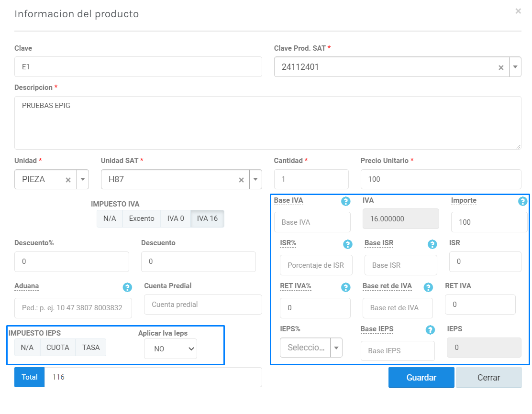This screenshot has width=532, height=414.
Task: Set IEPS tax type to TASA
Action: click(x=91, y=348)
